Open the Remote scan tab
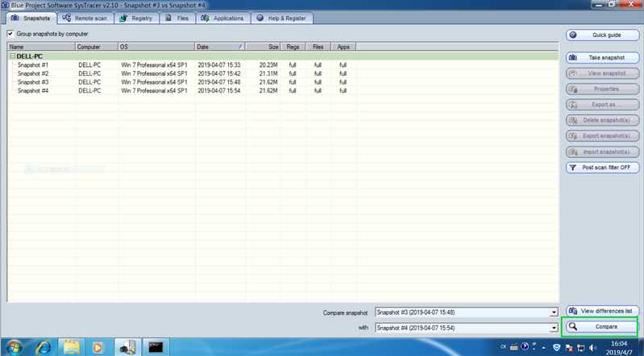 tap(85, 18)
